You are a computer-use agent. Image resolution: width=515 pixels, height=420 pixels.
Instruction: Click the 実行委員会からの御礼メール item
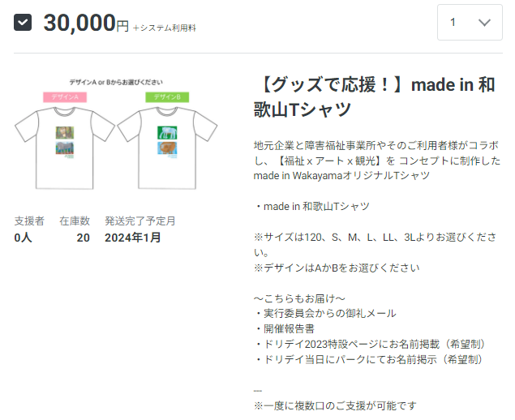coord(324,313)
